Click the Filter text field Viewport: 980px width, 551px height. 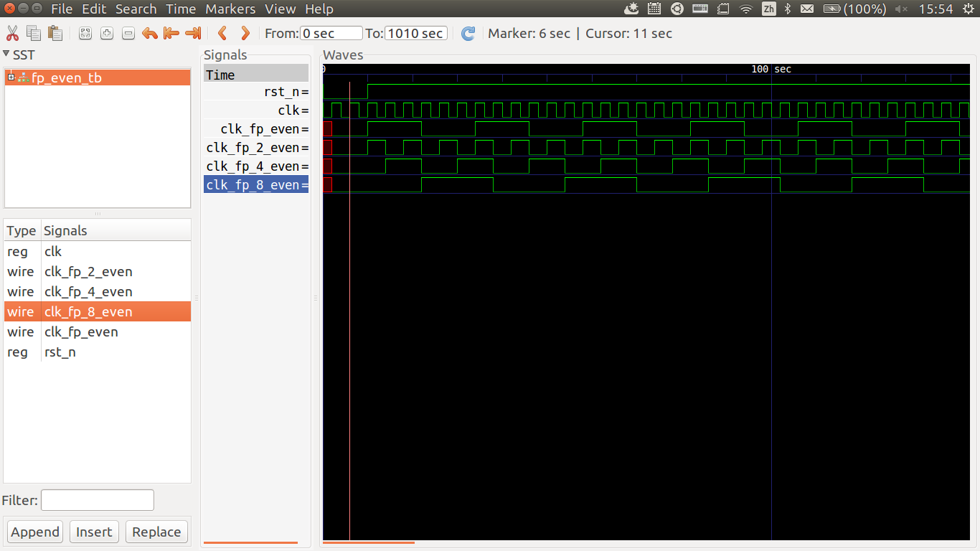(x=98, y=500)
